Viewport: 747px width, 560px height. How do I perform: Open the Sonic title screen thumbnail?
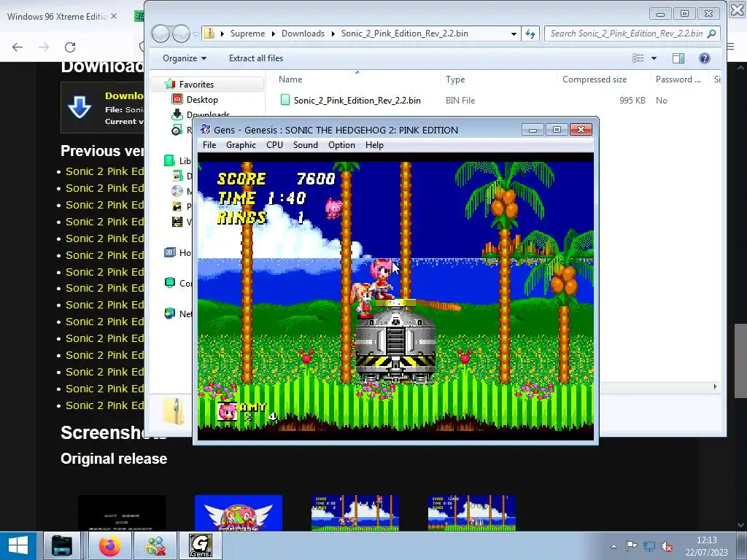pyautogui.click(x=239, y=513)
